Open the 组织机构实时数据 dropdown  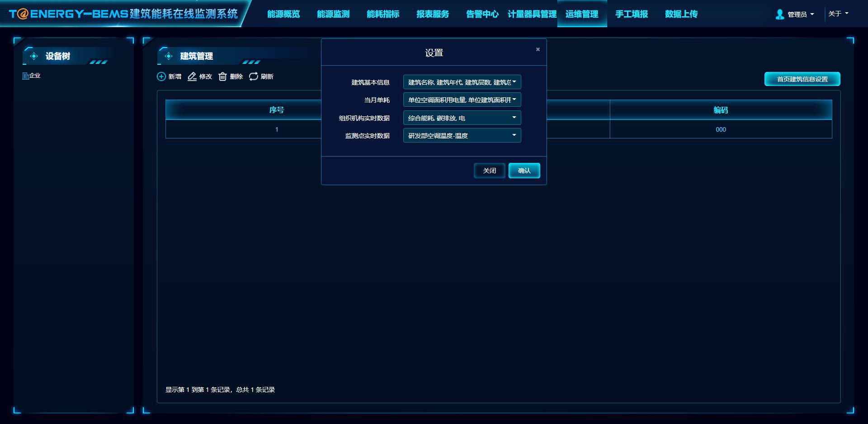[x=462, y=118]
